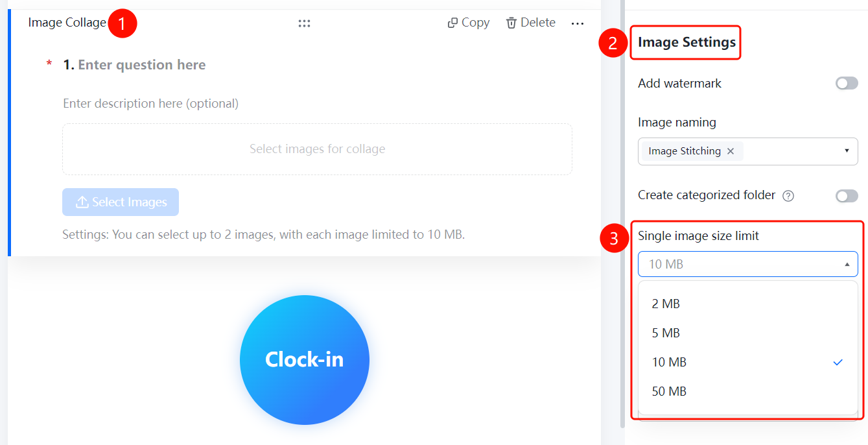This screenshot has width=868, height=445.
Task: Click the Clock-in round button
Action: coord(305,360)
